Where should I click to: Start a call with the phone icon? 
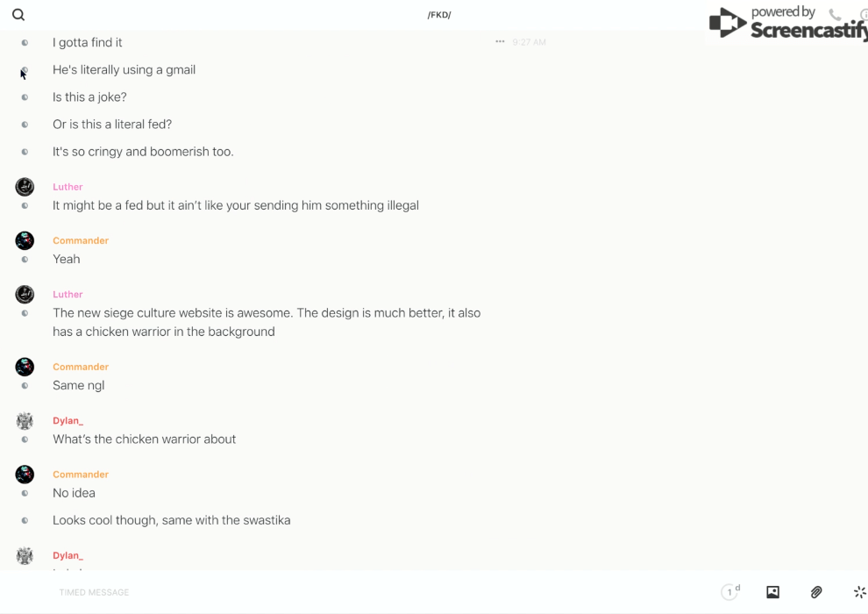(x=835, y=15)
